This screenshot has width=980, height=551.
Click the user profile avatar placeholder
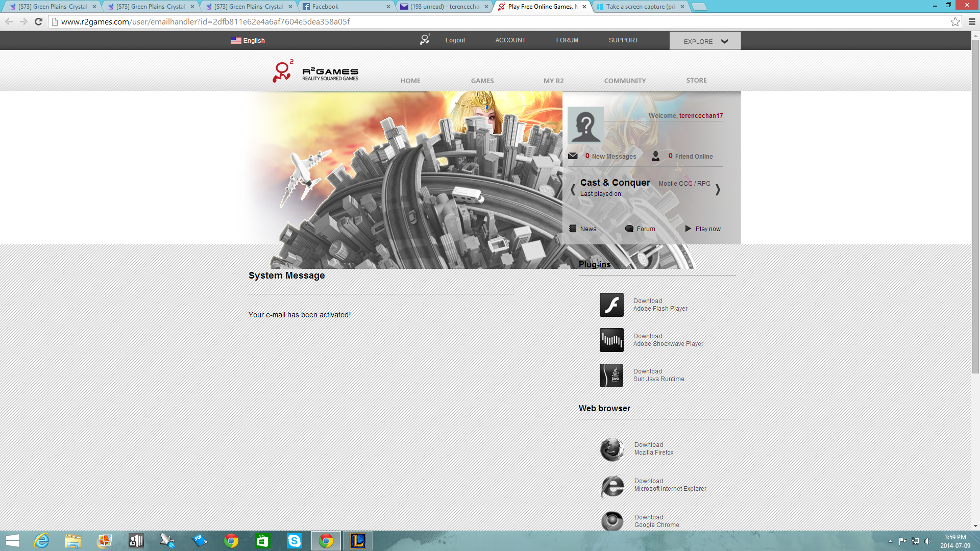point(585,125)
